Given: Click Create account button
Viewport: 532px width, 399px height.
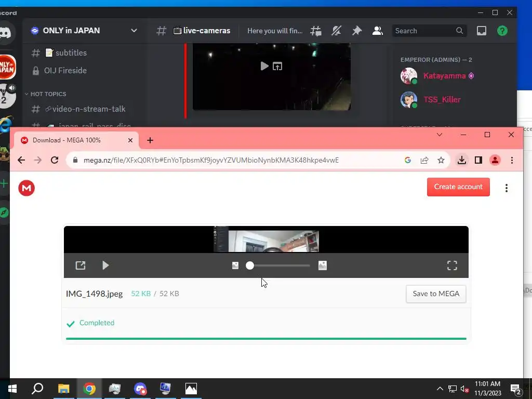Looking at the screenshot, I should click(x=458, y=187).
